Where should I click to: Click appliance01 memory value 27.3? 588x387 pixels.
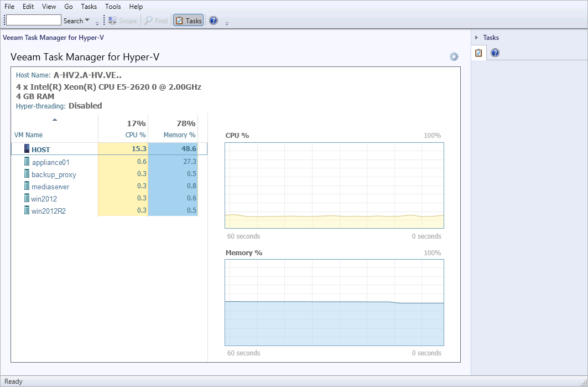[x=190, y=162]
